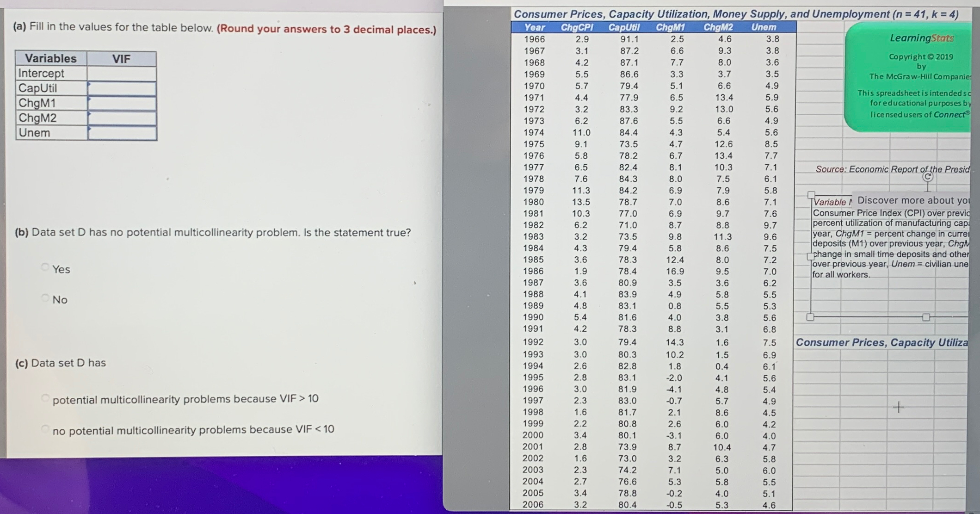The height and width of the screenshot is (514, 980).
Task: Click the plus crosshair cursor icon
Action: point(899,407)
